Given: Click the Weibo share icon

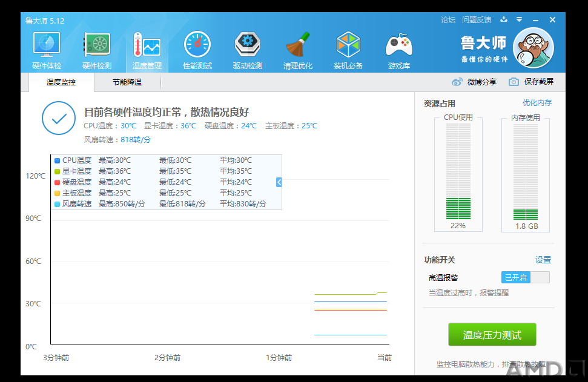Looking at the screenshot, I should coord(457,82).
